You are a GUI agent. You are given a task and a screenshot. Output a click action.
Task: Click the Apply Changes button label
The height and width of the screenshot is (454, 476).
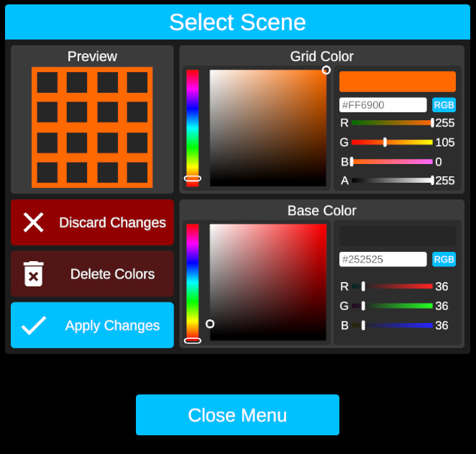tap(112, 325)
